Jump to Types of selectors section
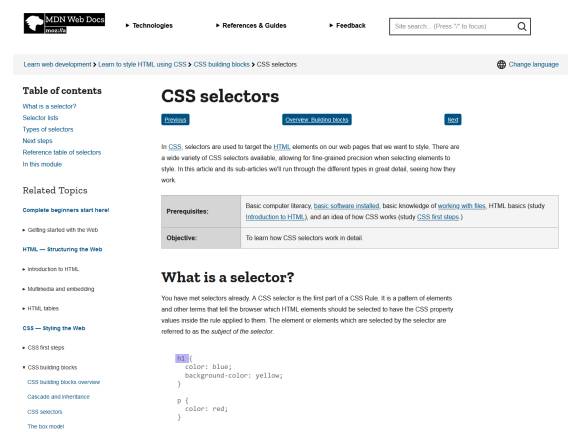Image resolution: width=580 pixels, height=432 pixels. pos(48,129)
